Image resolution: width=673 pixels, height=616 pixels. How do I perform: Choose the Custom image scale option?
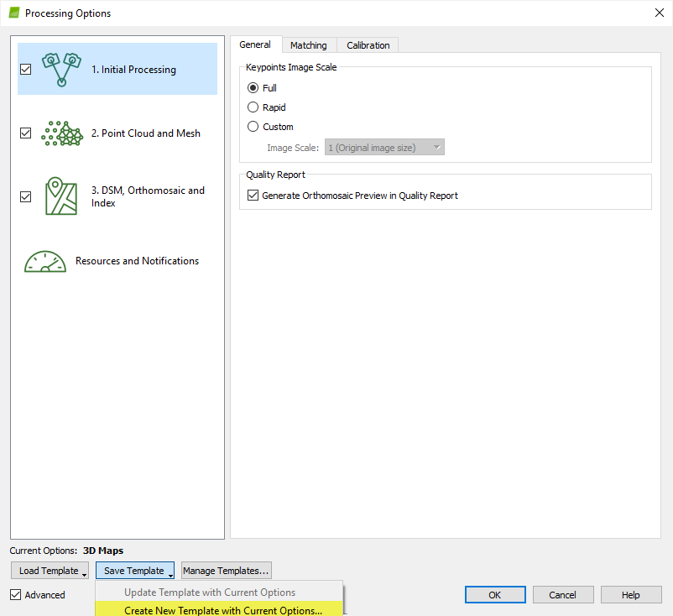click(253, 127)
